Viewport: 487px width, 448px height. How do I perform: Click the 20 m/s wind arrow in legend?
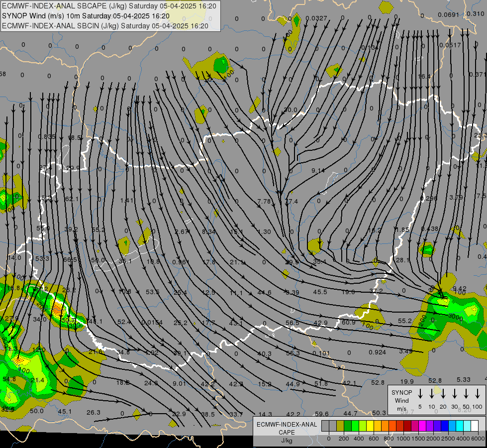443,393
